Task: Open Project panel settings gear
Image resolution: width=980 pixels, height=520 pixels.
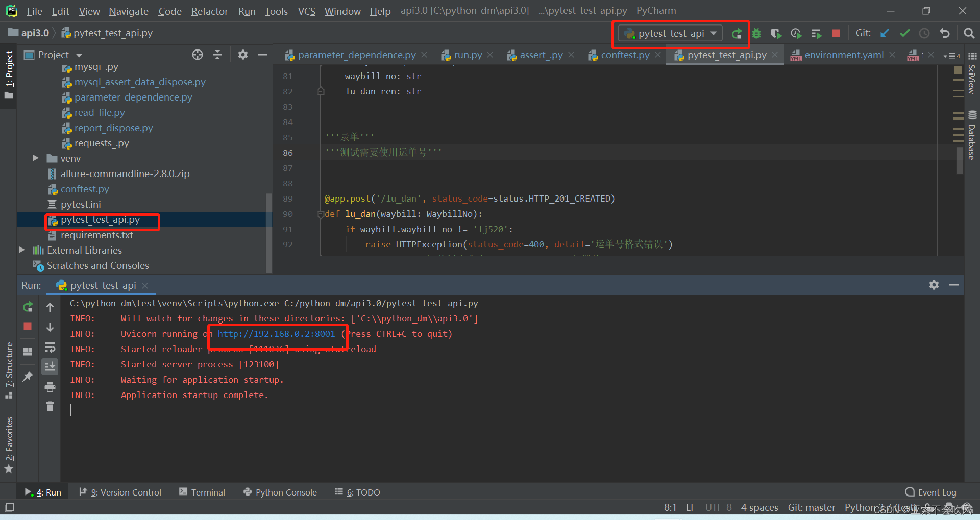Action: [243, 55]
